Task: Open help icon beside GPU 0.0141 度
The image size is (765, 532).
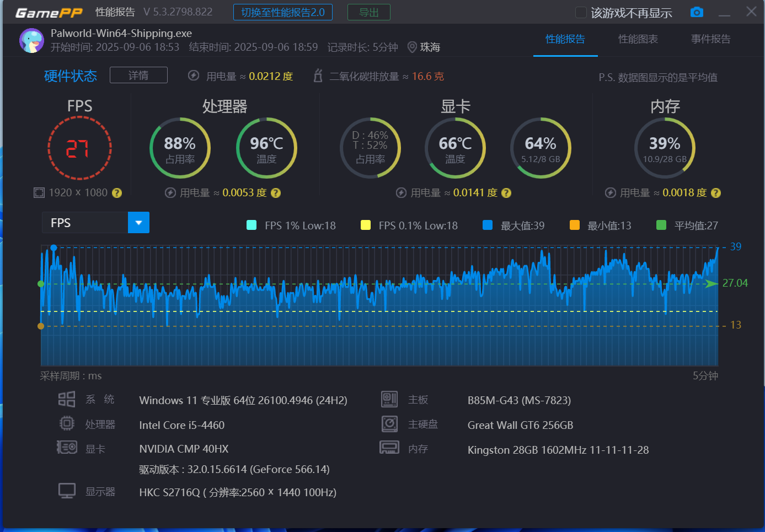Action: (x=506, y=193)
